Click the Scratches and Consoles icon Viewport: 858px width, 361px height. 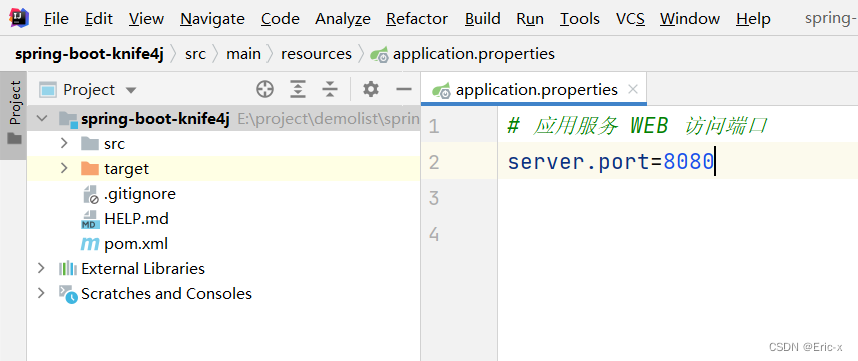coord(68,294)
